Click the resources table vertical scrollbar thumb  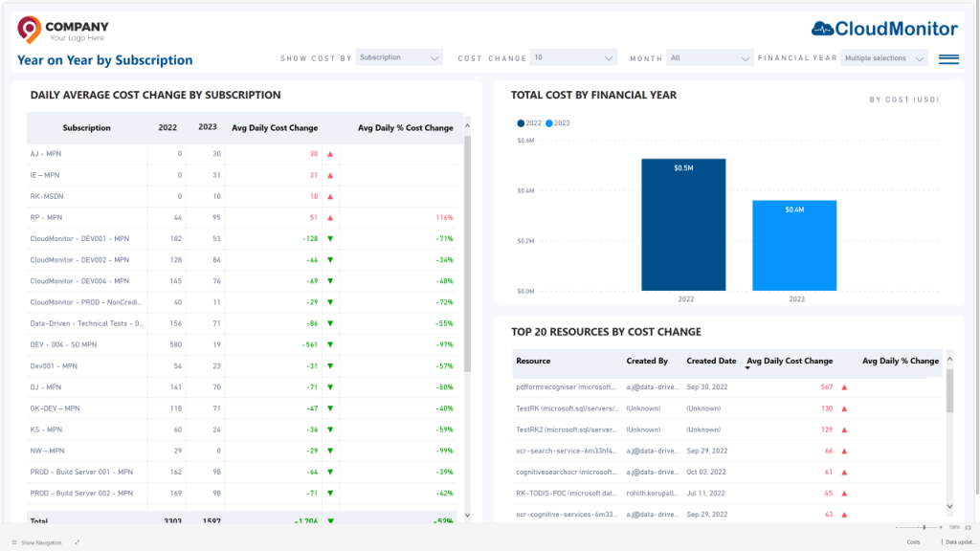[x=949, y=391]
